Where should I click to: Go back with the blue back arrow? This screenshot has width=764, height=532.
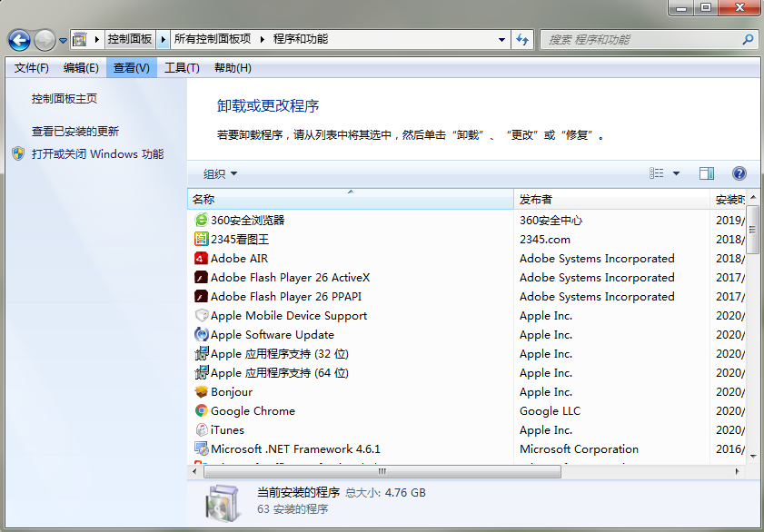pyautogui.click(x=19, y=40)
